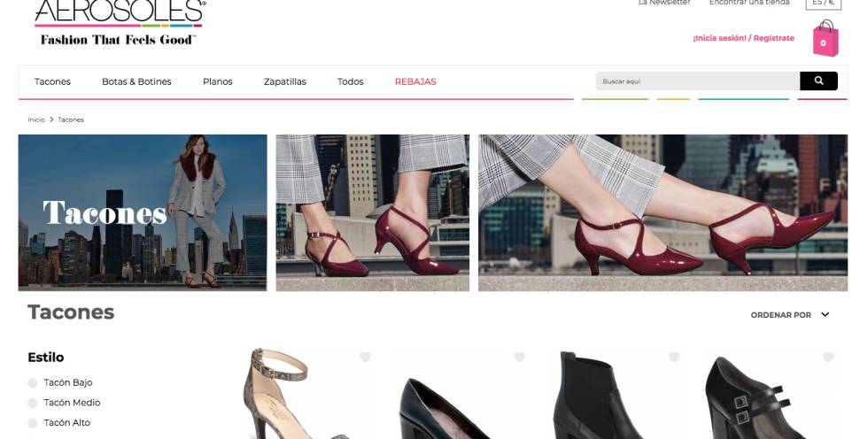Open the ES/€ language currency selector
This screenshot has width=868, height=439.
pyautogui.click(x=823, y=3)
